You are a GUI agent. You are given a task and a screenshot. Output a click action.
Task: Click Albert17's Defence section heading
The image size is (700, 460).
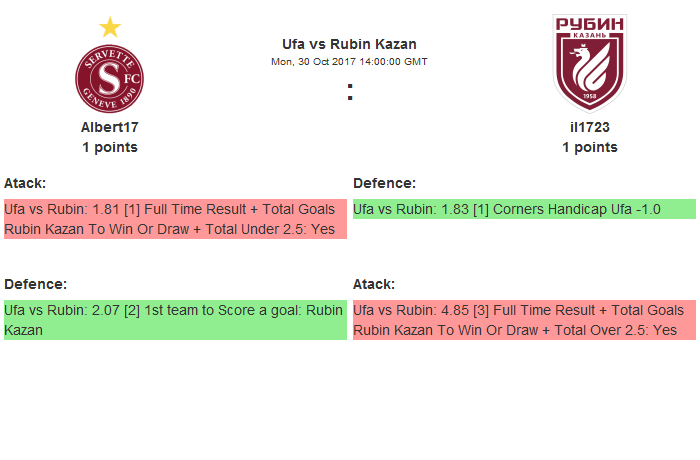pyautogui.click(x=36, y=284)
